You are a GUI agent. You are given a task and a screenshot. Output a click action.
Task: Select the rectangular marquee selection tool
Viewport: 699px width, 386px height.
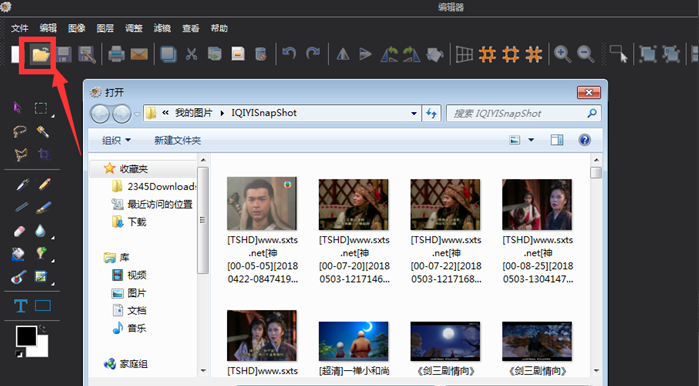click(x=41, y=108)
